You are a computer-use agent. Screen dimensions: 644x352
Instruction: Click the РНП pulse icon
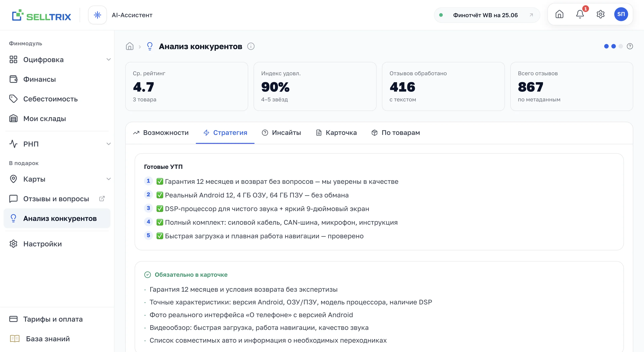[x=13, y=144]
